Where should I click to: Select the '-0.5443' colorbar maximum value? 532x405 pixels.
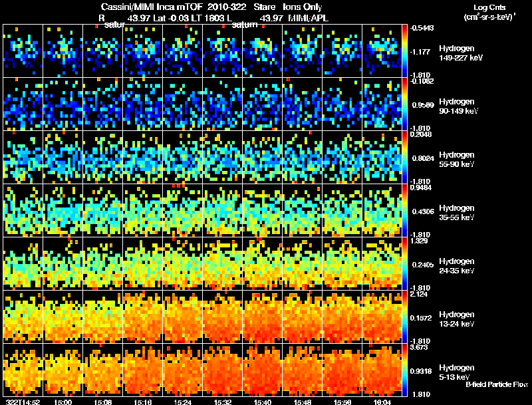click(x=422, y=28)
